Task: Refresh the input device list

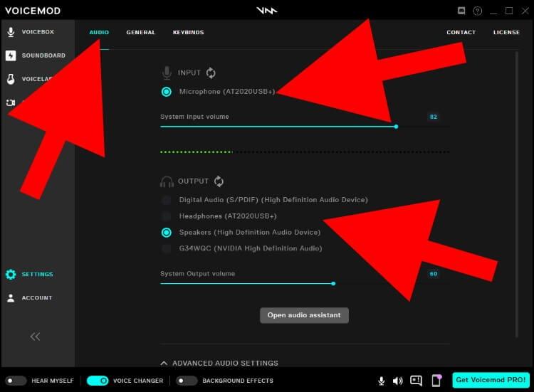Action: [211, 73]
